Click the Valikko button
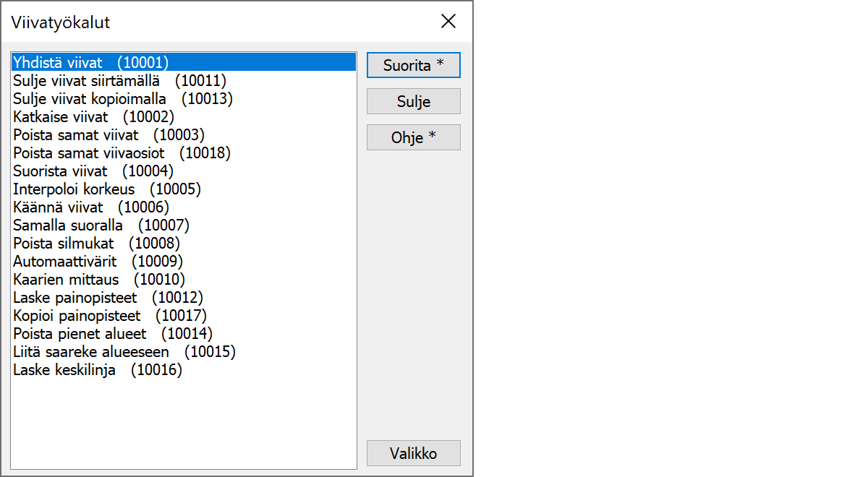The image size is (868, 477). [x=413, y=453]
